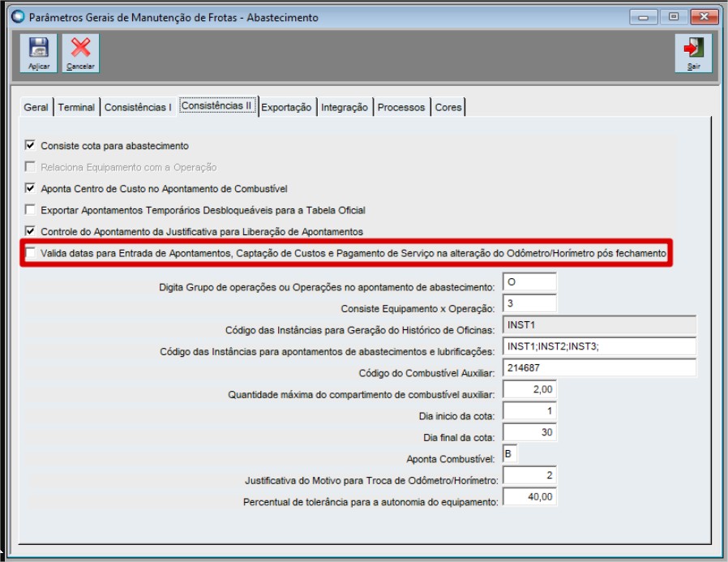The image size is (728, 562).
Task: Click the Digita Grupo de operações field
Action: [x=529, y=282]
